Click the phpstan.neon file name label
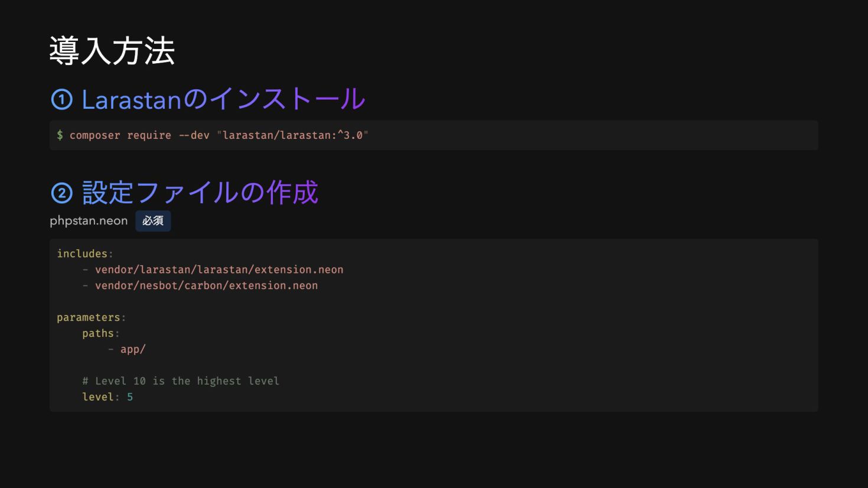Image resolution: width=868 pixels, height=488 pixels. pos(89,221)
